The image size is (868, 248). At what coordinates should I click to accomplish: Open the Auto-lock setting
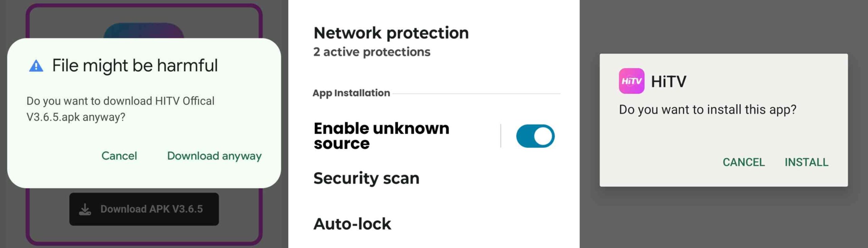pyautogui.click(x=352, y=224)
